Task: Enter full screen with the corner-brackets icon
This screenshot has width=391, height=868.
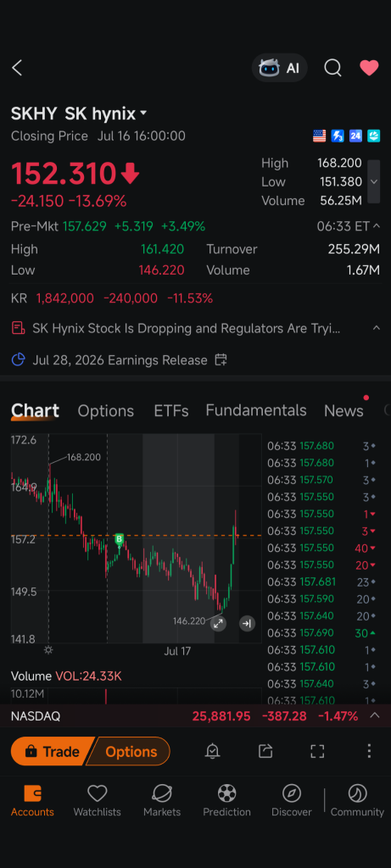Action: 317,751
